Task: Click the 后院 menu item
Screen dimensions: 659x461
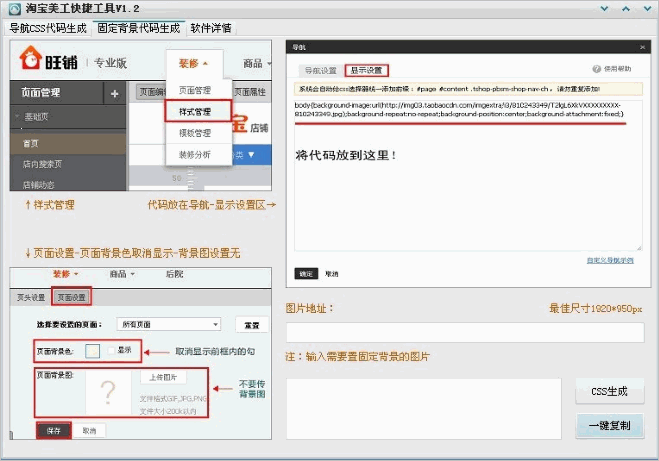Action: tap(174, 274)
